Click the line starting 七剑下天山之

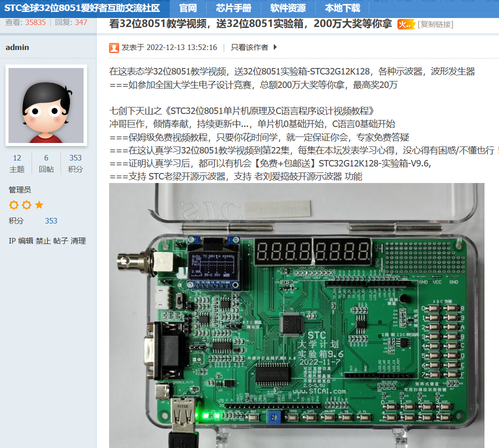pos(242,111)
